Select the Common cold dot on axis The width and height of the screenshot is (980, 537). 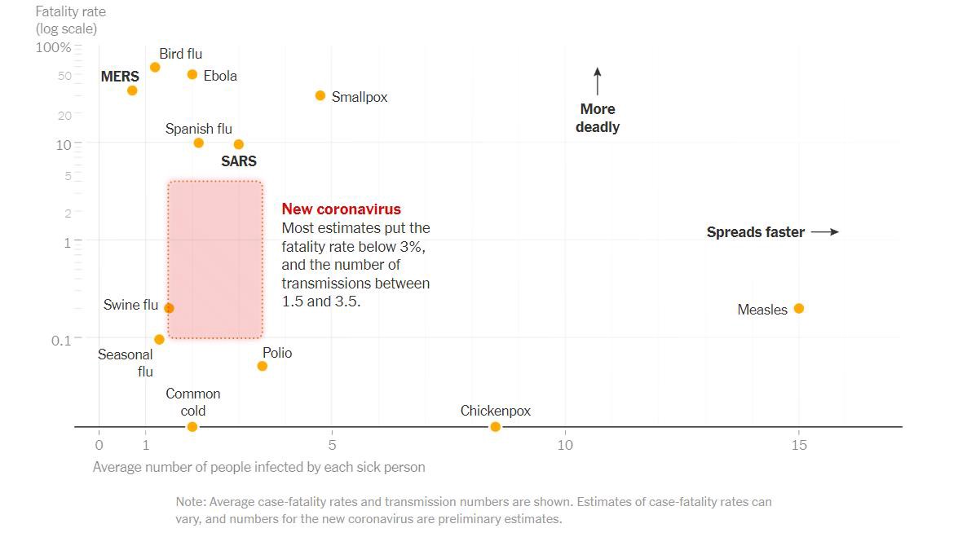tap(192, 427)
